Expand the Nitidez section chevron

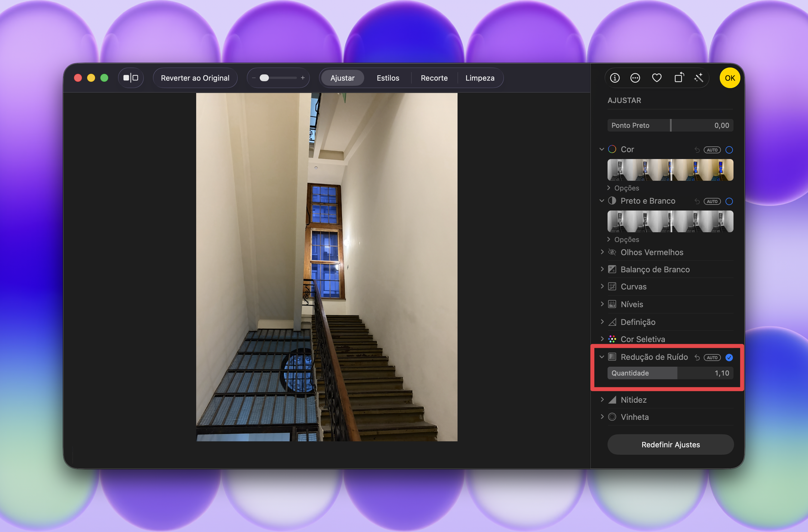602,400
